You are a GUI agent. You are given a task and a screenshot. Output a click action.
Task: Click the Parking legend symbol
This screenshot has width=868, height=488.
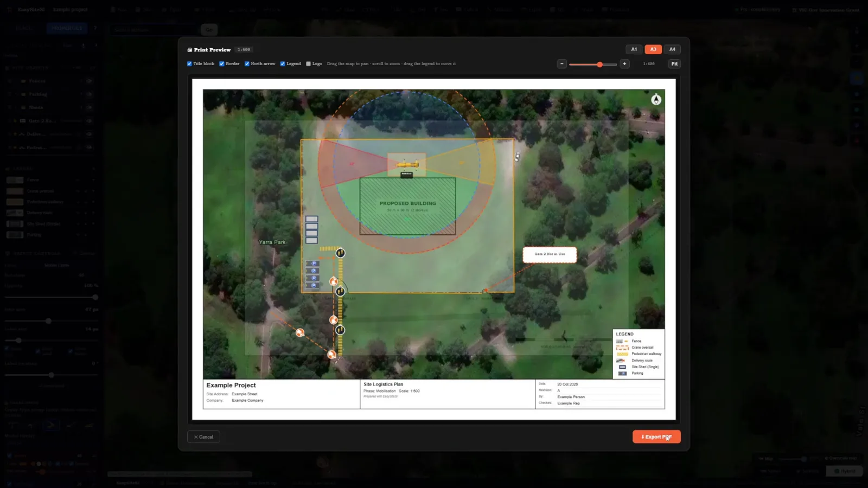(622, 373)
